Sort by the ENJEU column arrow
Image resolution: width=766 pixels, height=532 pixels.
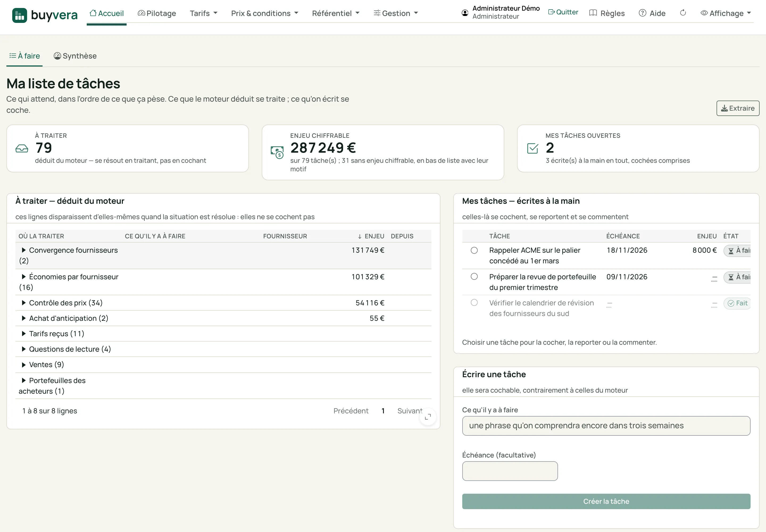360,236
